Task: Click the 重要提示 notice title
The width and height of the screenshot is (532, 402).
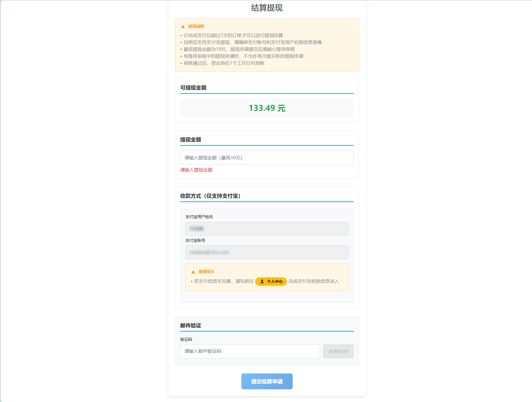Action: (x=206, y=272)
